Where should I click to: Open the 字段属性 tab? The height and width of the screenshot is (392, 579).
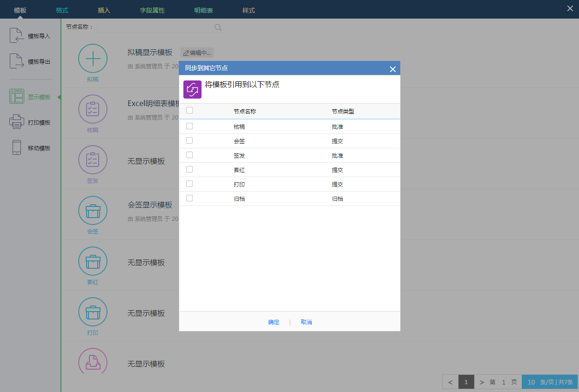pyautogui.click(x=152, y=10)
